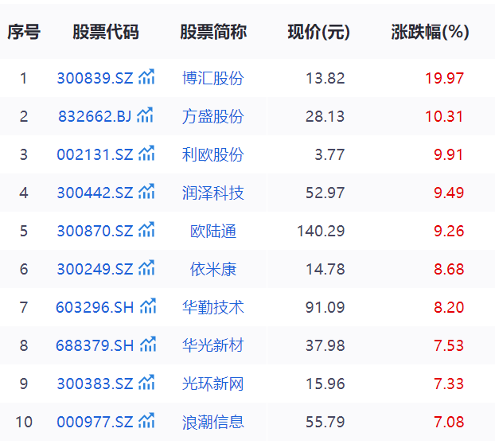Select price cell 91.09

[x=325, y=307]
